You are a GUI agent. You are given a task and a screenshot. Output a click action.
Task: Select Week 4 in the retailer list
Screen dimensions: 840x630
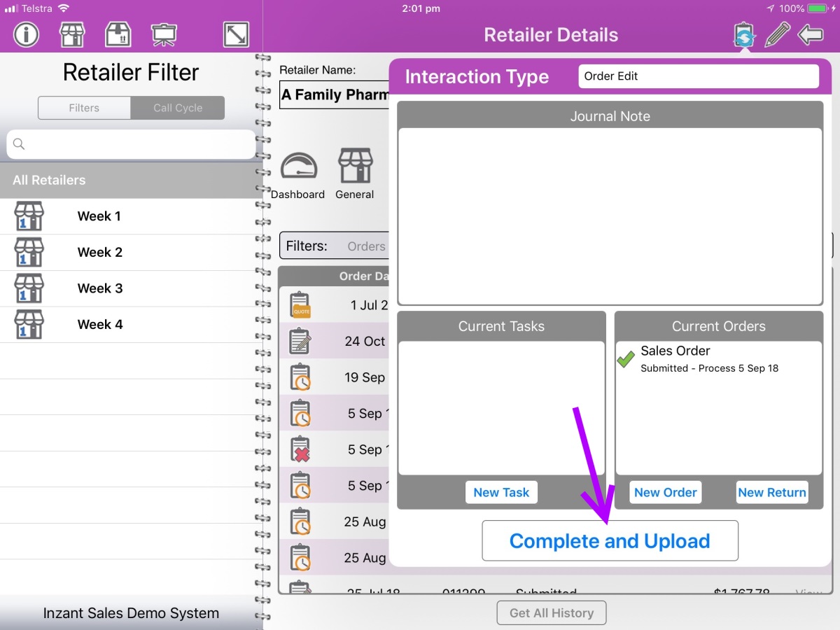pyautogui.click(x=131, y=325)
